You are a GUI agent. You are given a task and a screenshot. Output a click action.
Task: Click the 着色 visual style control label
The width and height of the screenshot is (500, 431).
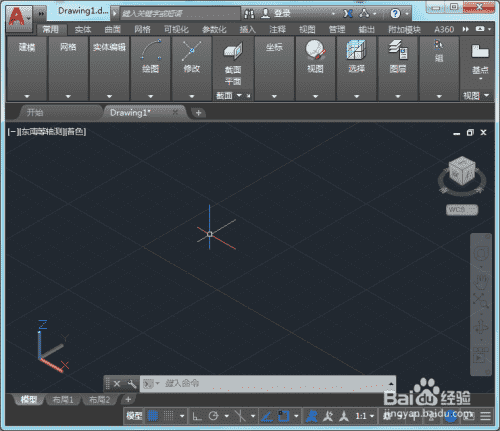[75, 132]
